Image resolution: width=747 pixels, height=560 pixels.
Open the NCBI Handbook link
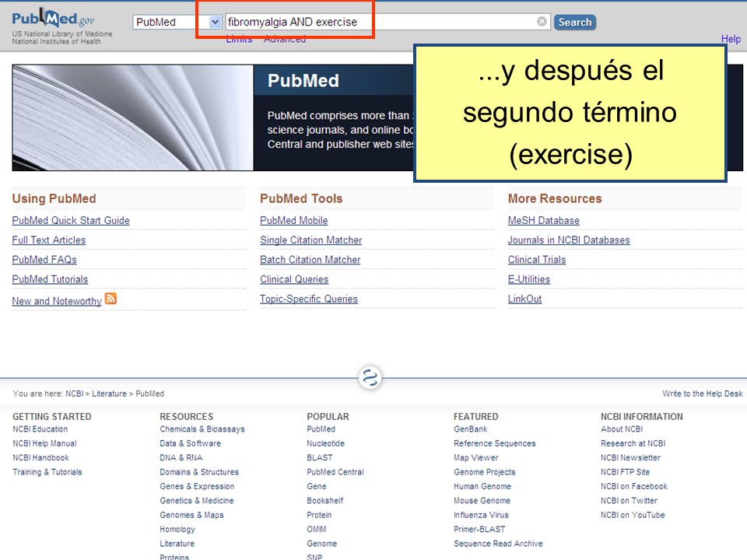pos(40,457)
